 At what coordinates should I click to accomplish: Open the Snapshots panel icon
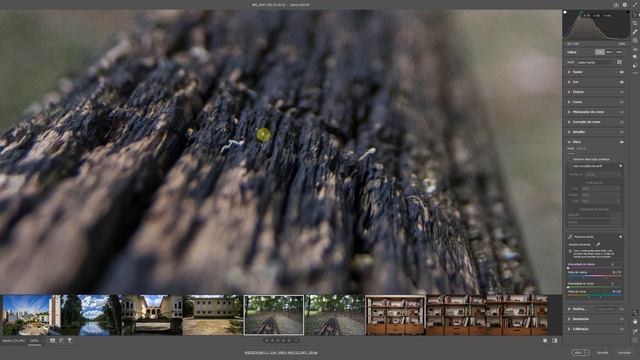635,56
